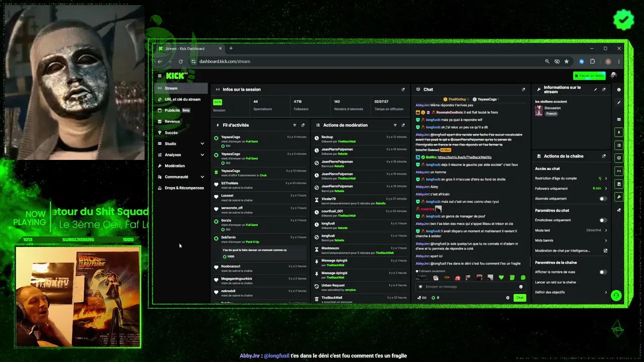This screenshot has width=644, height=362.
Task: Click the French tag under Discussion
Action: click(x=551, y=114)
